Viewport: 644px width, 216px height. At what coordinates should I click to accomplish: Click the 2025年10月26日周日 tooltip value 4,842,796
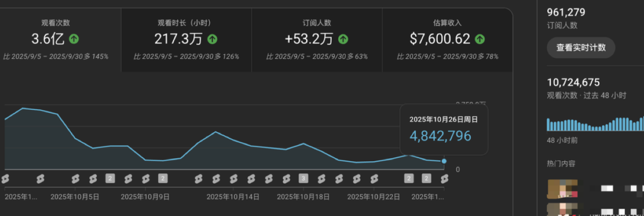440,136
